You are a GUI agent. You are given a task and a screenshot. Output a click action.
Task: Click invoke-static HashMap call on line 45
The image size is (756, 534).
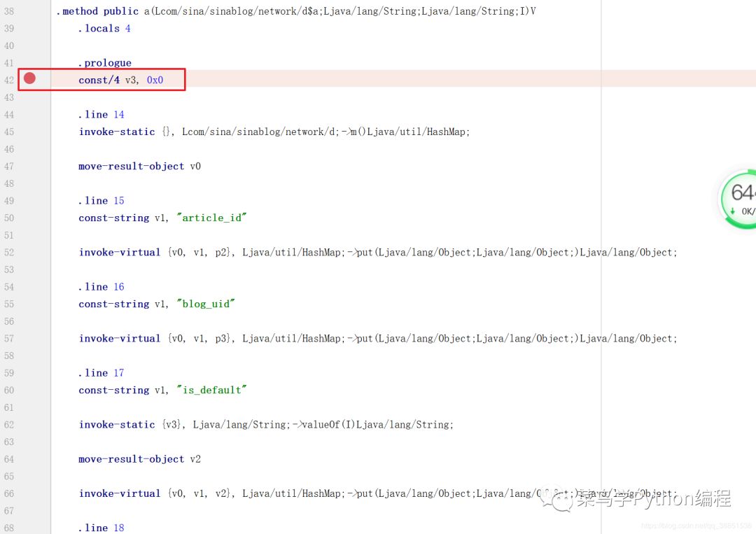pos(274,132)
